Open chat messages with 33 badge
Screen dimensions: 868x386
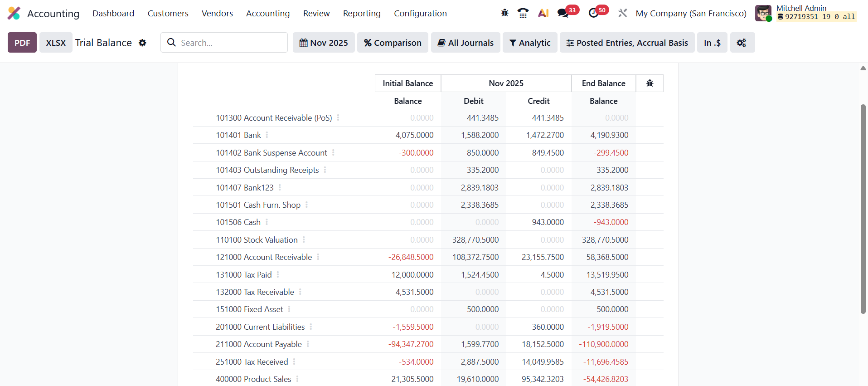(x=563, y=13)
